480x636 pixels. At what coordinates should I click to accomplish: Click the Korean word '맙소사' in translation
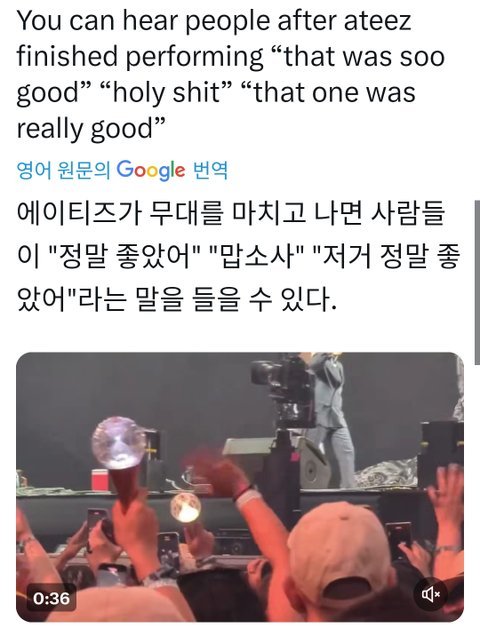point(257,257)
